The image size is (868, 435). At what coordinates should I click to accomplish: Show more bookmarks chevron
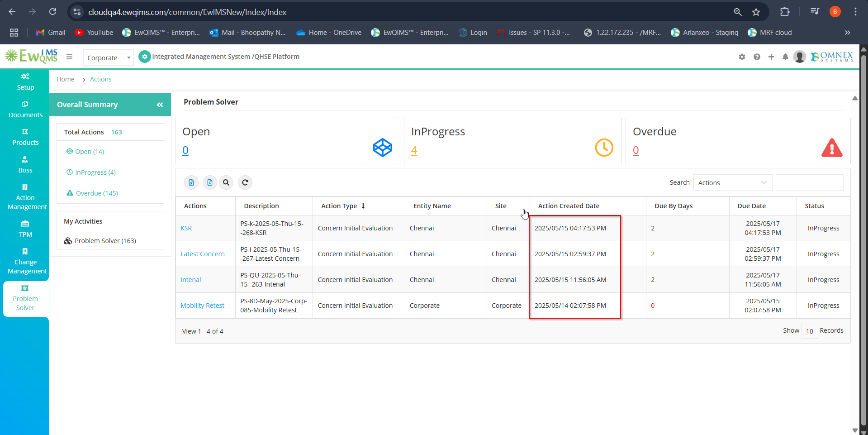click(847, 33)
